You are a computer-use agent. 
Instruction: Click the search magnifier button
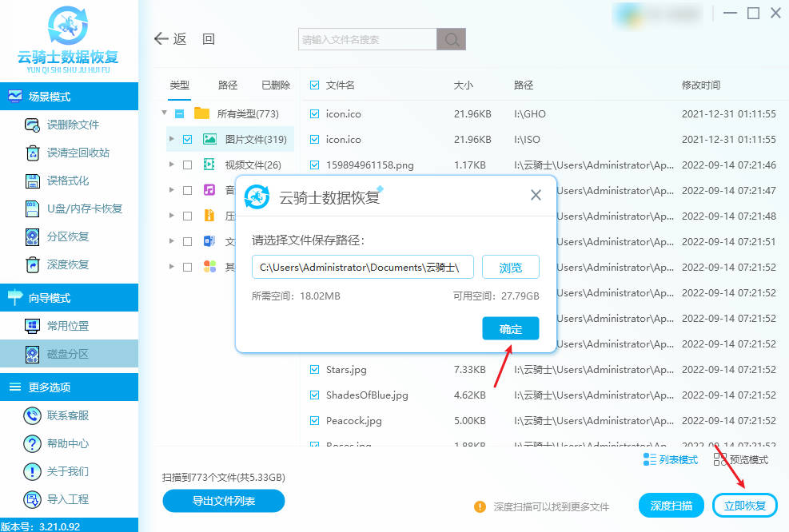[451, 39]
